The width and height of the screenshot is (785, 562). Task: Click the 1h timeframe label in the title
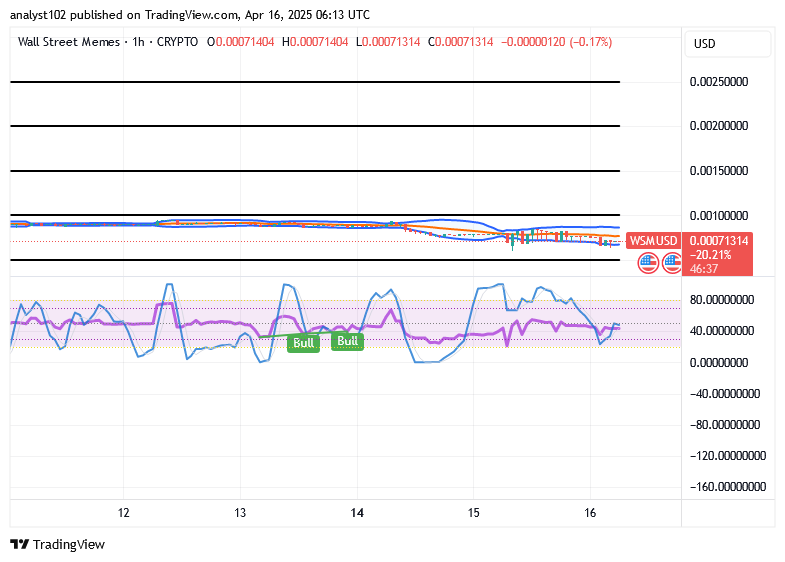[x=139, y=42]
